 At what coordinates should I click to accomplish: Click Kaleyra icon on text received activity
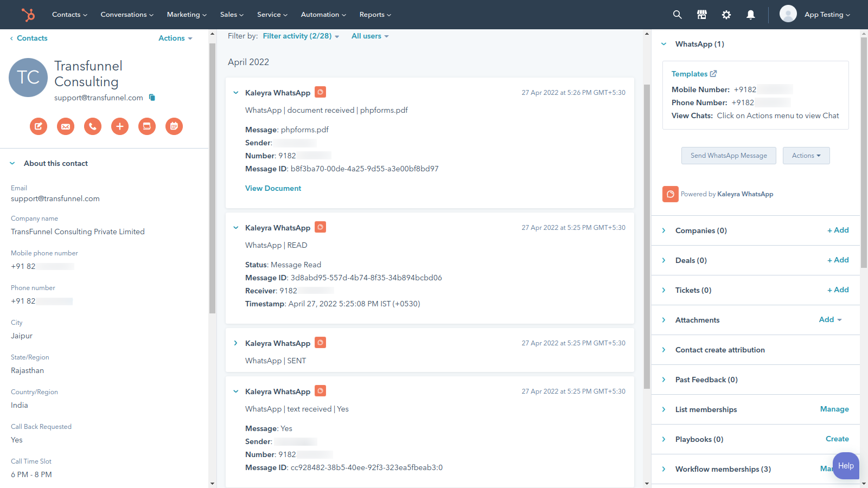321,391
